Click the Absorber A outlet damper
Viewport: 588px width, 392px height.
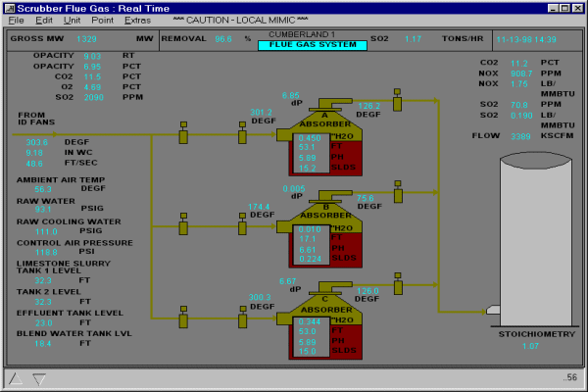point(397,100)
